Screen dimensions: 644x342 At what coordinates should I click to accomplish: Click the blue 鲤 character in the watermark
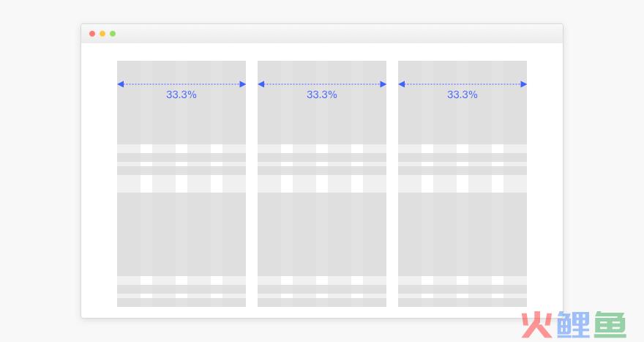573,325
